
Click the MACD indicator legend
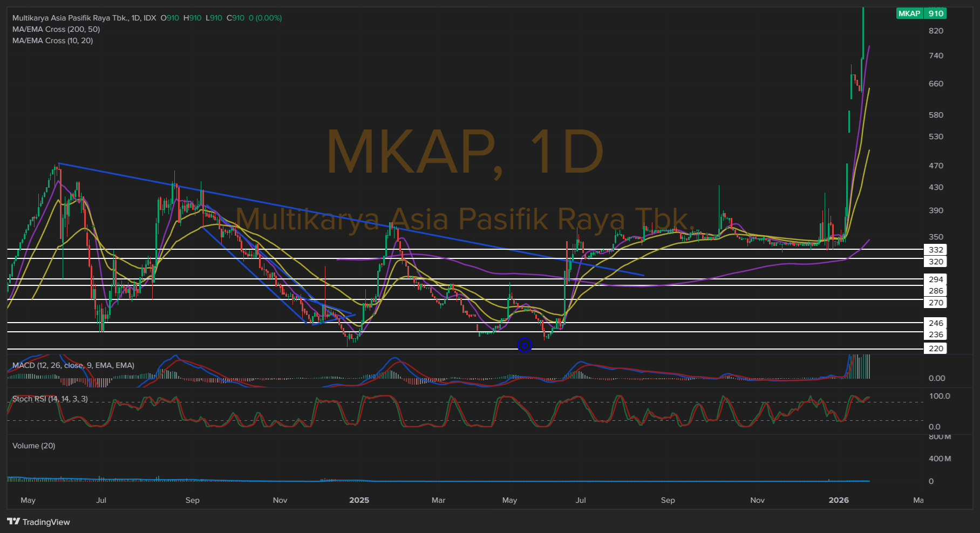tap(73, 365)
